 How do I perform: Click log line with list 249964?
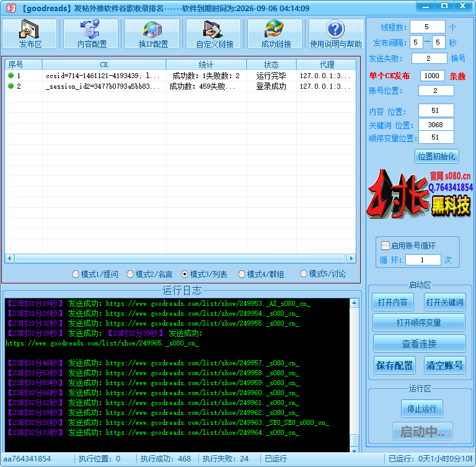[152, 432]
